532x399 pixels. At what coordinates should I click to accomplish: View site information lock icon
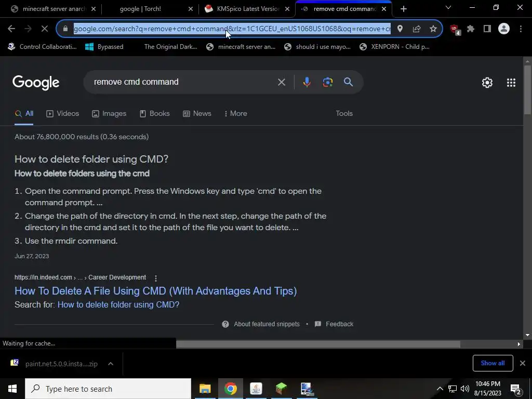coord(65,29)
